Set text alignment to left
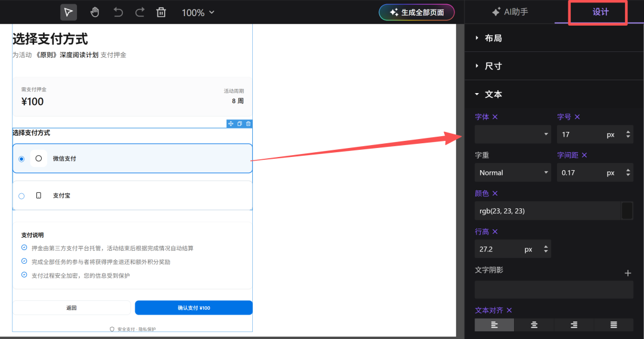This screenshot has width=644, height=339. pos(494,325)
